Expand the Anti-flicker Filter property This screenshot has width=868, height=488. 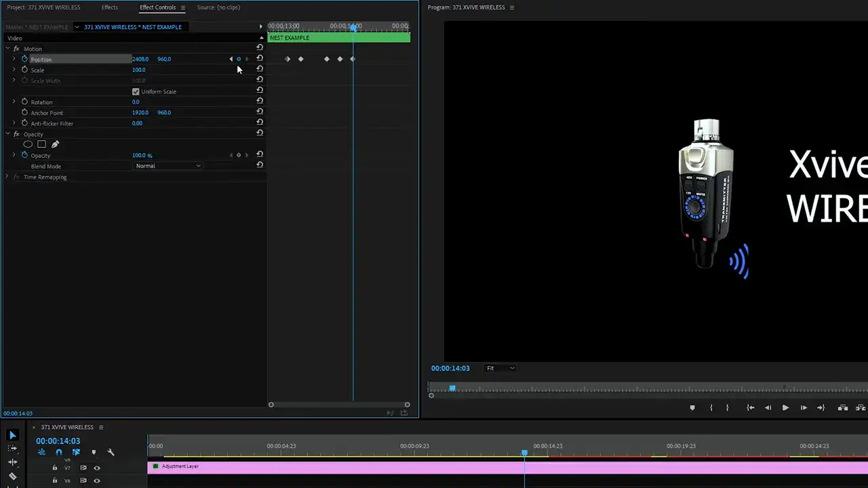click(14, 123)
